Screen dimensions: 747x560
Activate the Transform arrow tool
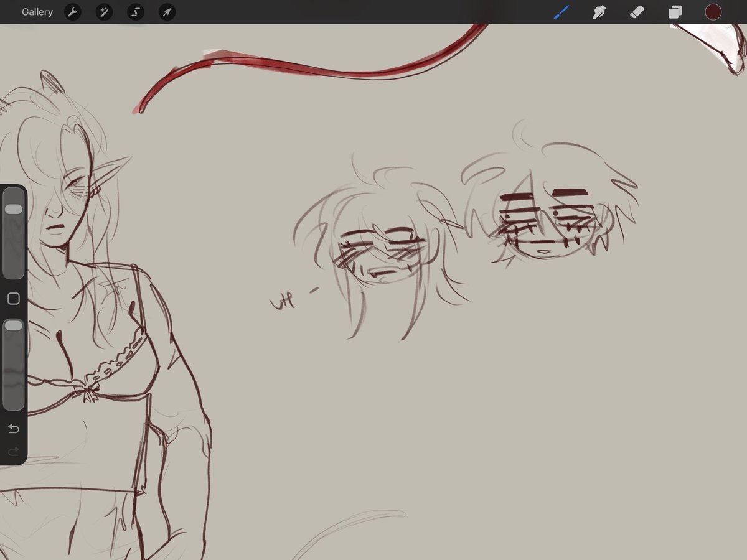click(x=167, y=12)
